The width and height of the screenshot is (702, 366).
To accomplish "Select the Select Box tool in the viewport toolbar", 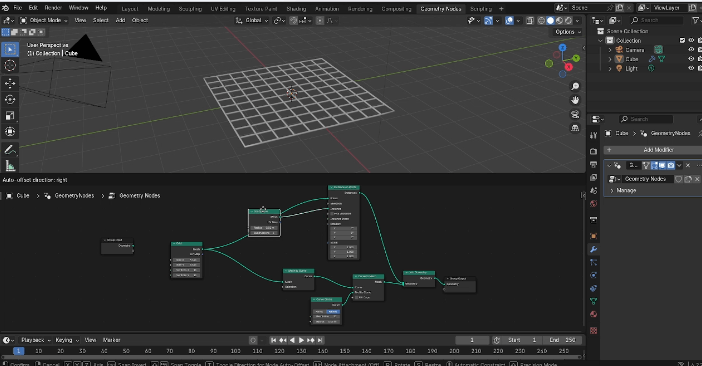I will [10, 49].
